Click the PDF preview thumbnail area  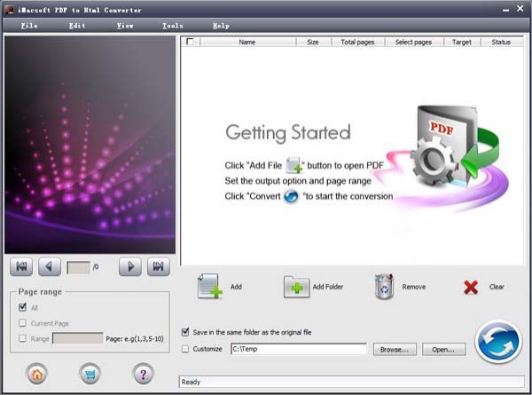click(x=90, y=145)
